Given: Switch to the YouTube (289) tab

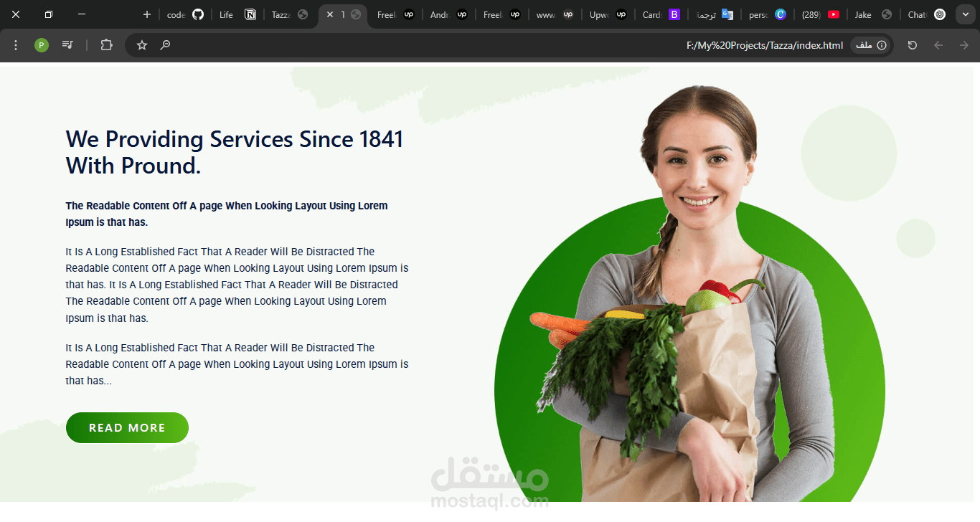Looking at the screenshot, I should click(821, 14).
